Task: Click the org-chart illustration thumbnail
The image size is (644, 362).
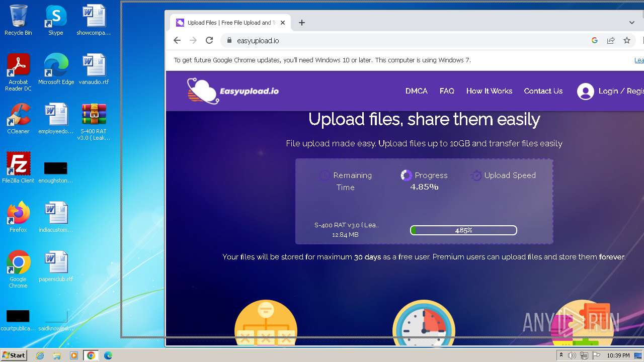Action: click(266, 323)
